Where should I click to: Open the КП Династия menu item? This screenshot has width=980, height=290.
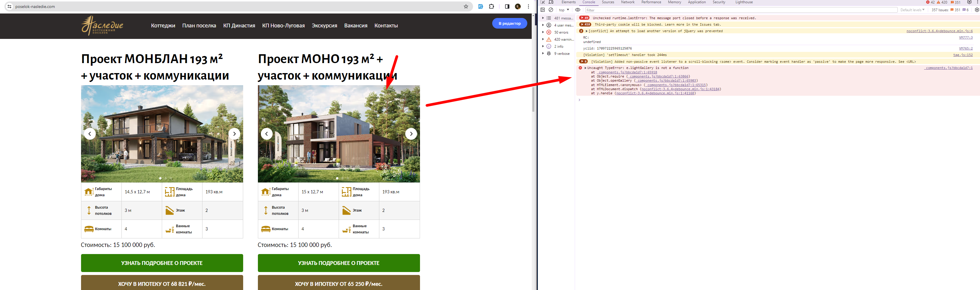tap(239, 26)
